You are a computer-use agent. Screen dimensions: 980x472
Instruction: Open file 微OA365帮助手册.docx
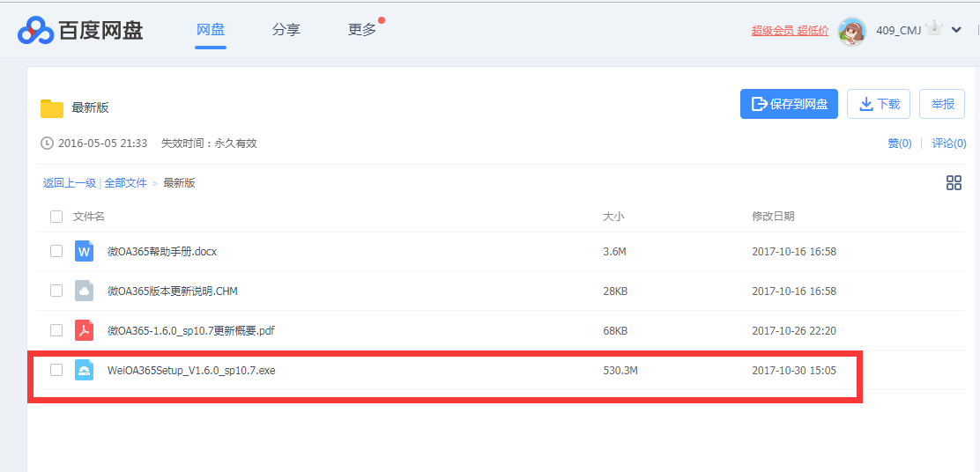[162, 252]
